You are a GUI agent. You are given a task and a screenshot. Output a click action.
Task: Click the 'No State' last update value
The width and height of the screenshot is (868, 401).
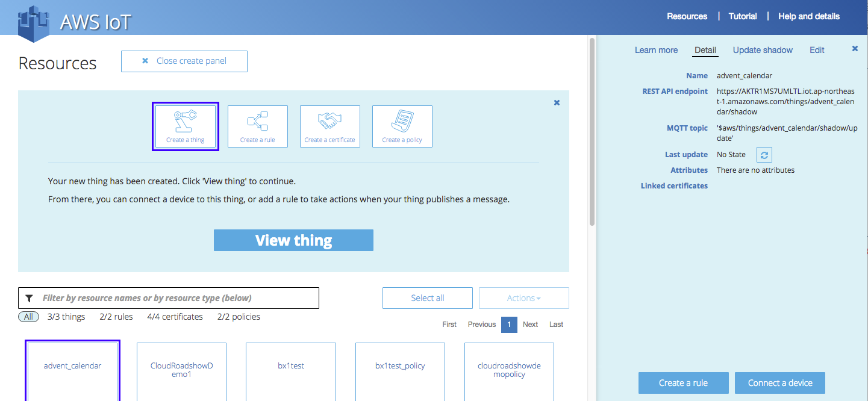731,155
